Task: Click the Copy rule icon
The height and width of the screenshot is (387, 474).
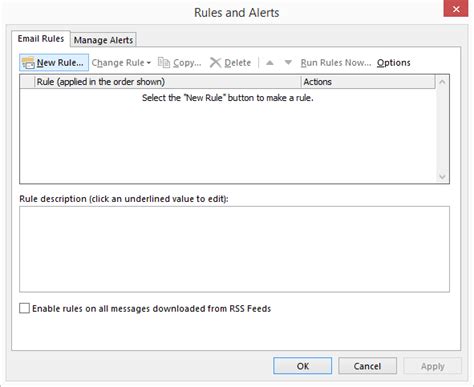Action: click(164, 62)
